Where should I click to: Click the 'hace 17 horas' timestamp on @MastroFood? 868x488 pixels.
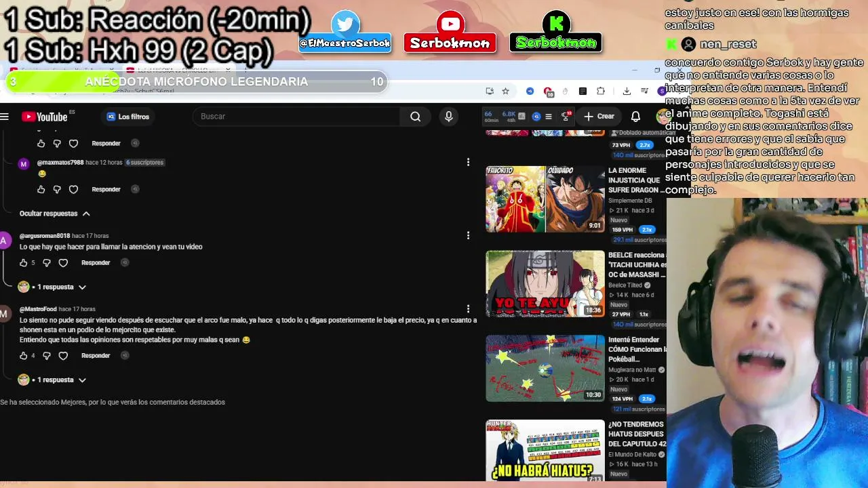click(77, 309)
